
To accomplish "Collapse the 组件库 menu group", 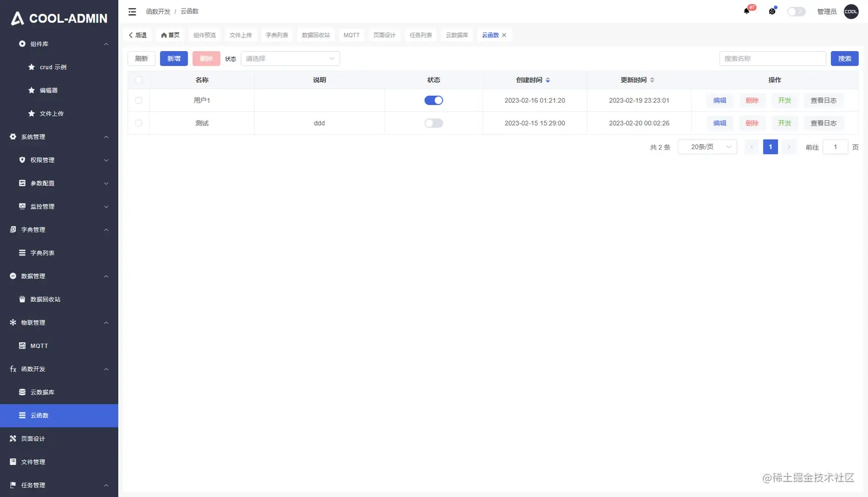I will (106, 44).
